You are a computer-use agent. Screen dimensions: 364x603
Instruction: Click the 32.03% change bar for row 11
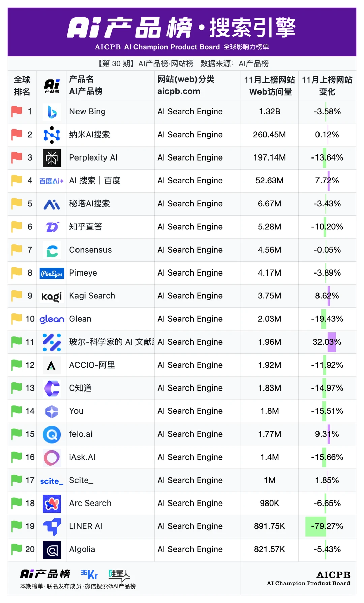332,342
